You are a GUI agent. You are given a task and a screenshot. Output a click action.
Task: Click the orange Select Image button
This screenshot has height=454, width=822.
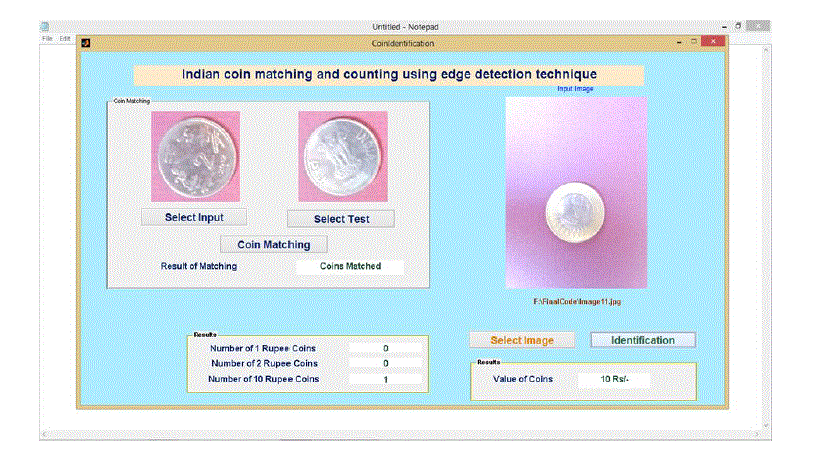click(x=521, y=340)
